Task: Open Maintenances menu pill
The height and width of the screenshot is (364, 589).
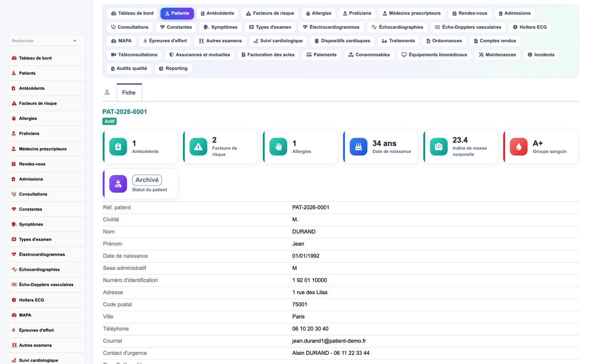Action: 497,55
